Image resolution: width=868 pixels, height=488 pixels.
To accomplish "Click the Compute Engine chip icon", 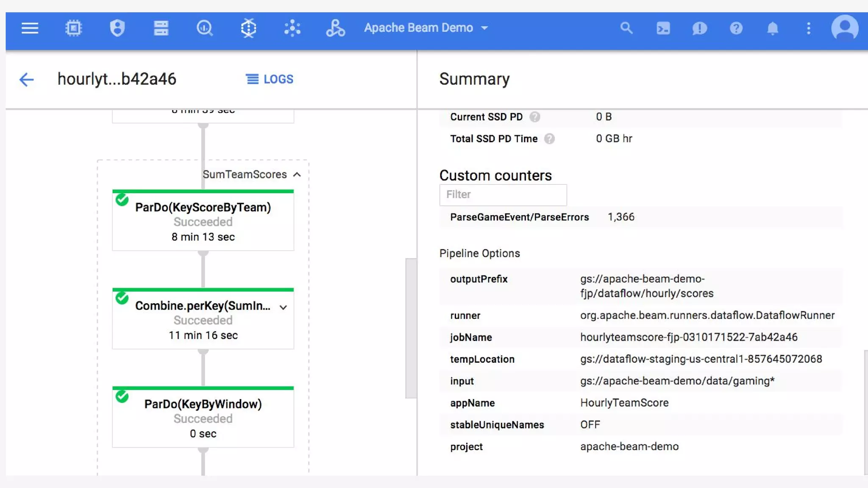I will [x=73, y=28].
